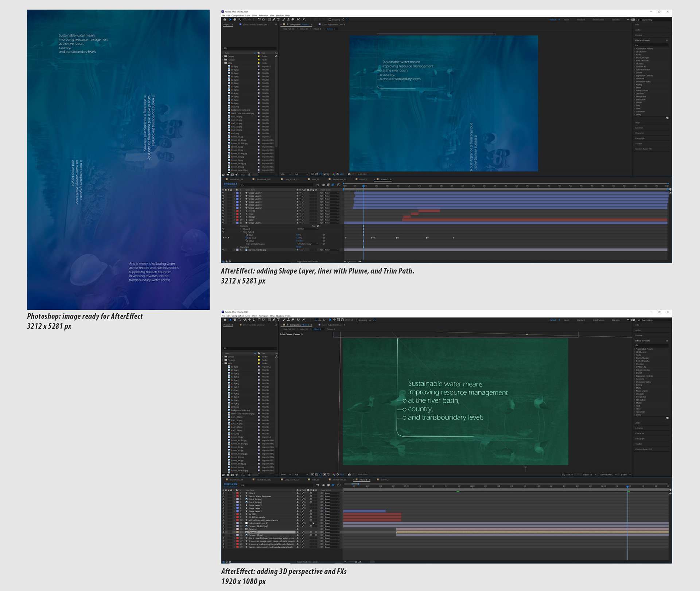Select the Rectangle shape tool in top After Effects toolbar
Screen dimensions: 700x591
(x=269, y=19)
